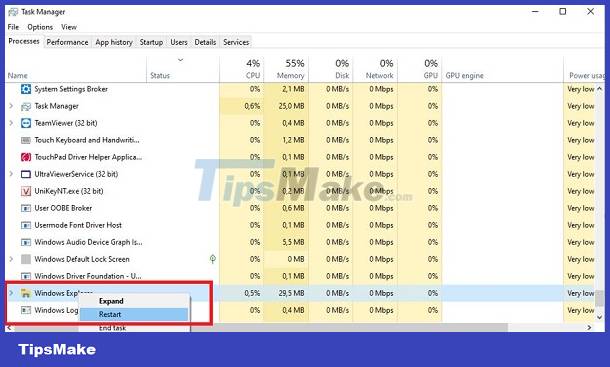Sort by the Status column header
Image resolution: width=610 pixels, height=367 pixels.
160,76
